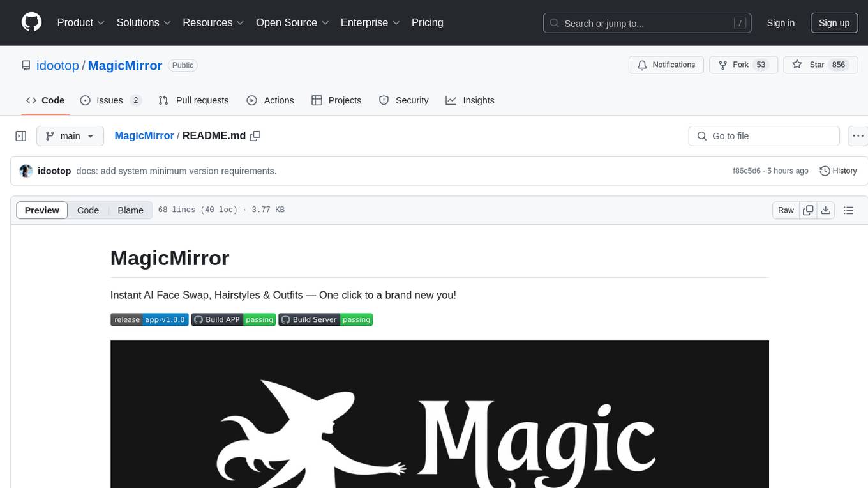Copy the README.md file path

point(255,135)
